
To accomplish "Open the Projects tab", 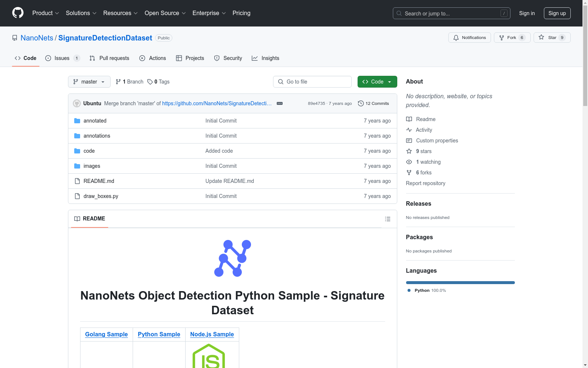I will point(190,58).
